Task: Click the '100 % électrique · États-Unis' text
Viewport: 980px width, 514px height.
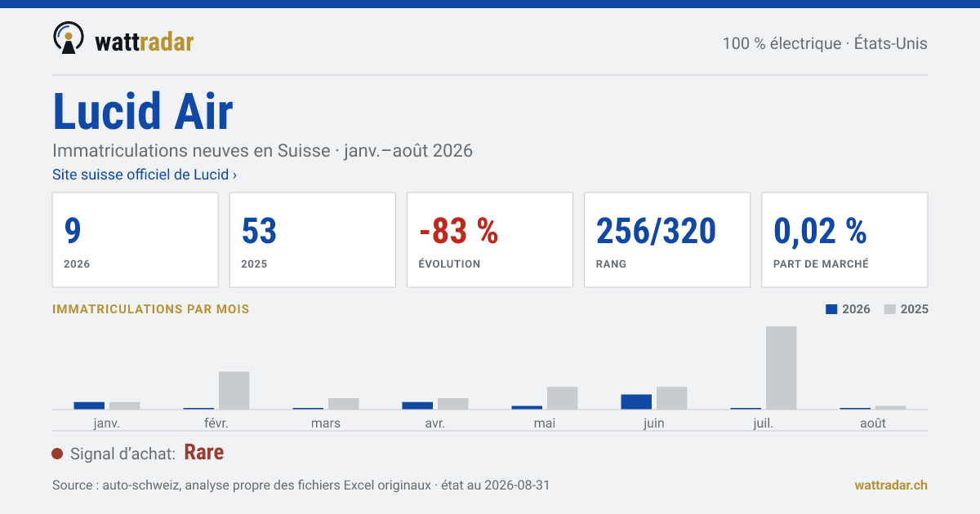Action: click(x=825, y=43)
